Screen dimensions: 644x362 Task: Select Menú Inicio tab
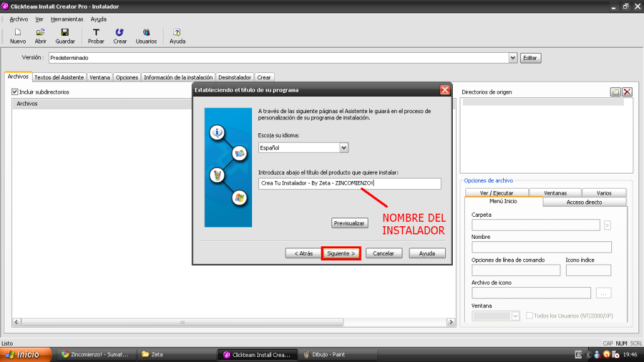pyautogui.click(x=503, y=202)
